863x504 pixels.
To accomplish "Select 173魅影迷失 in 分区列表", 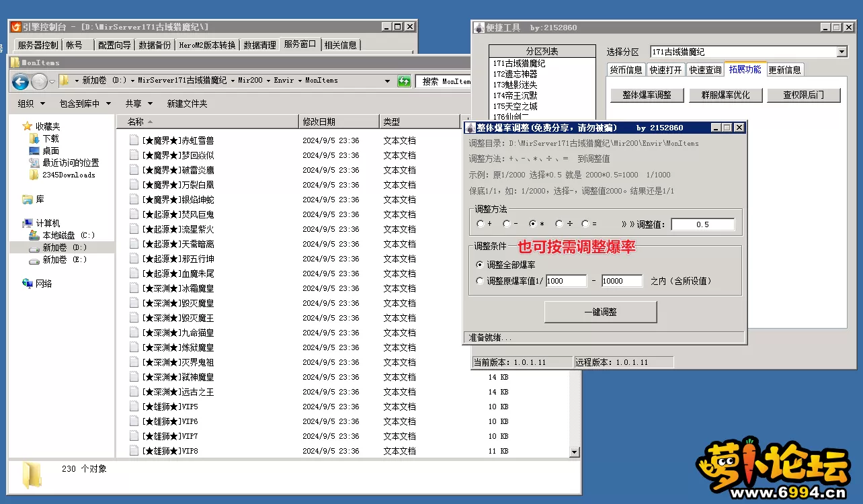I will (516, 85).
